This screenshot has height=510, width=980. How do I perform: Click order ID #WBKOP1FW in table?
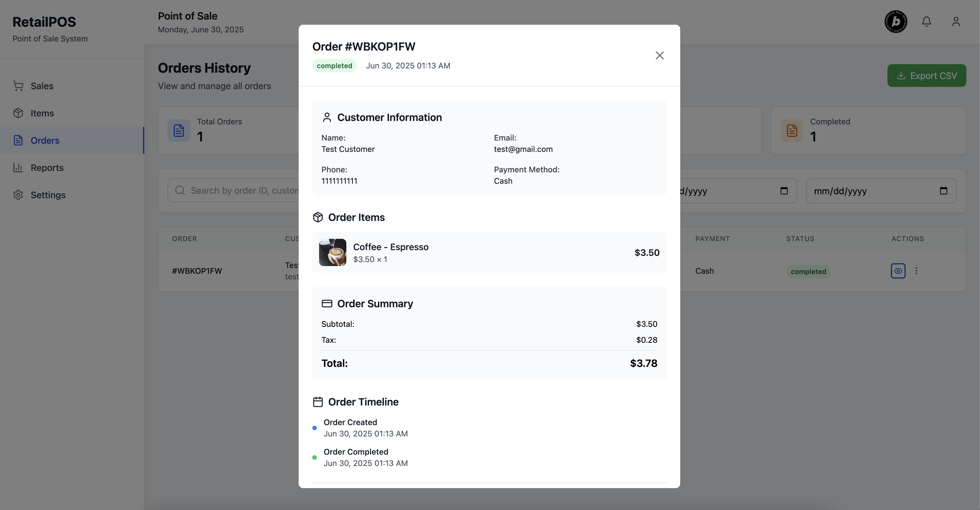(197, 271)
